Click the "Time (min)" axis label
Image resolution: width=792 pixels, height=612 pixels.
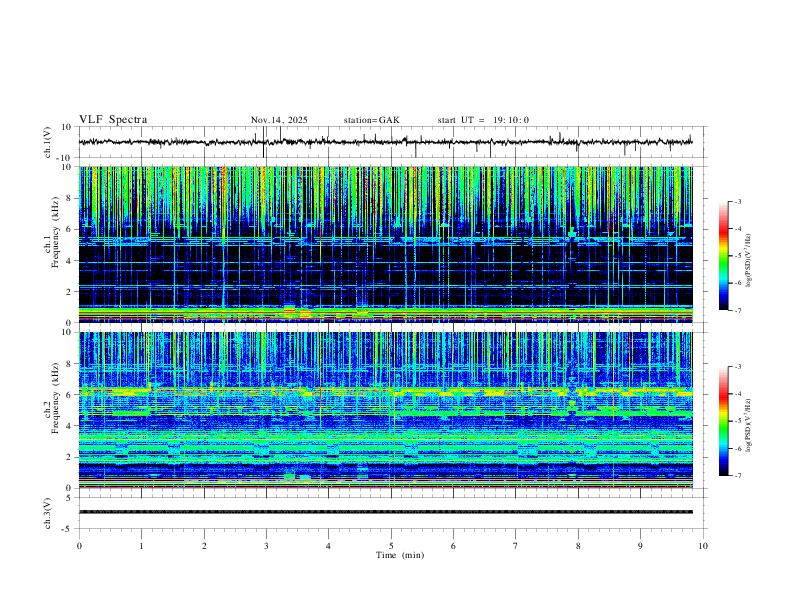pos(400,555)
